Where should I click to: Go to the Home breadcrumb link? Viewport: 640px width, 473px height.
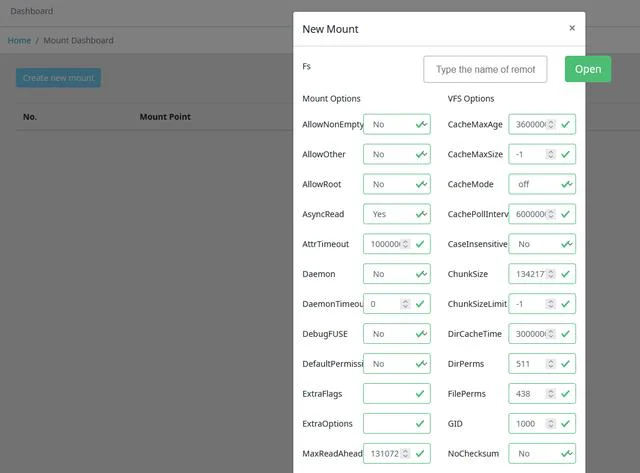(19, 40)
